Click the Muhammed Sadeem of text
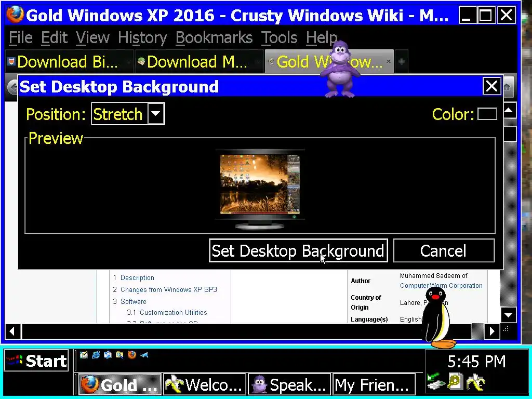532x399 pixels. [x=434, y=275]
